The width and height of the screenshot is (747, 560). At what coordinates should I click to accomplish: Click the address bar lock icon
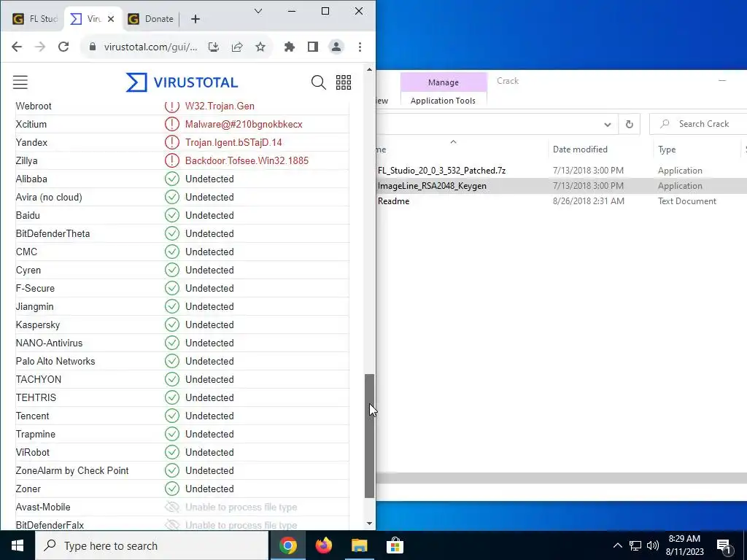point(93,47)
